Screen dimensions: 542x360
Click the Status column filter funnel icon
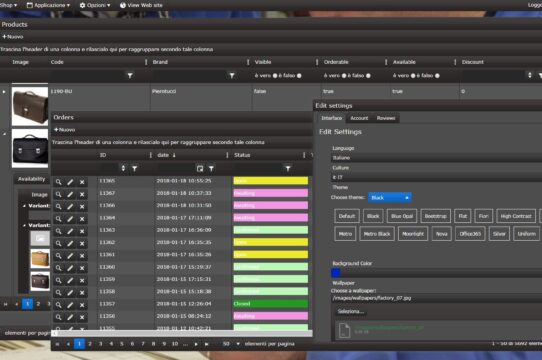288,168
